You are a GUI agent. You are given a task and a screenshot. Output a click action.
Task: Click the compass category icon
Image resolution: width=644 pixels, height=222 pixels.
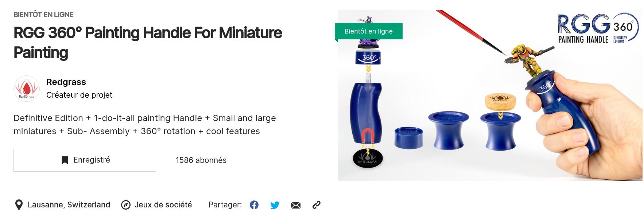126,205
